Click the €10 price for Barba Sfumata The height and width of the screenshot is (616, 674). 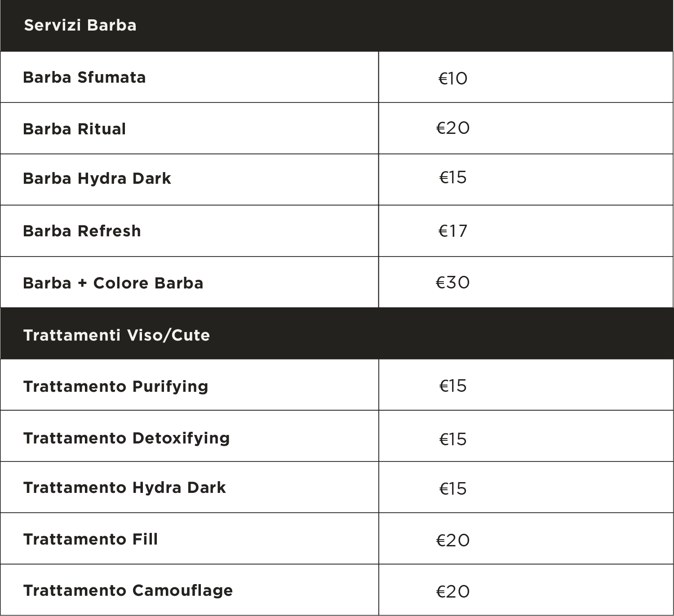click(453, 79)
